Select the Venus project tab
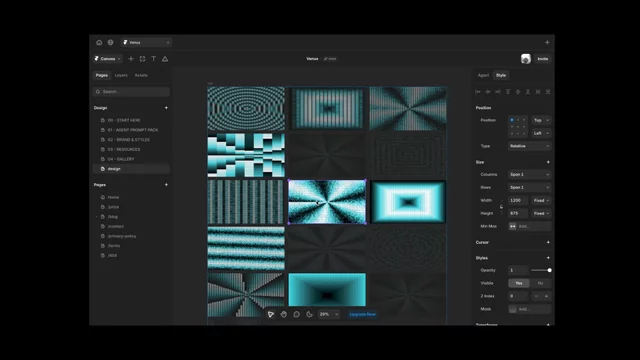The width and height of the screenshot is (640, 360). 146,42
